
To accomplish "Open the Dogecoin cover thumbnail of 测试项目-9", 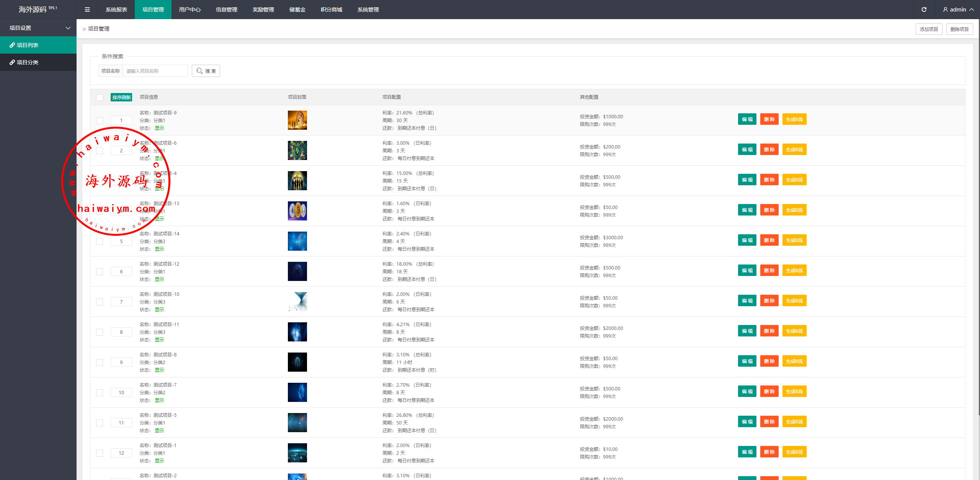I will point(297,120).
